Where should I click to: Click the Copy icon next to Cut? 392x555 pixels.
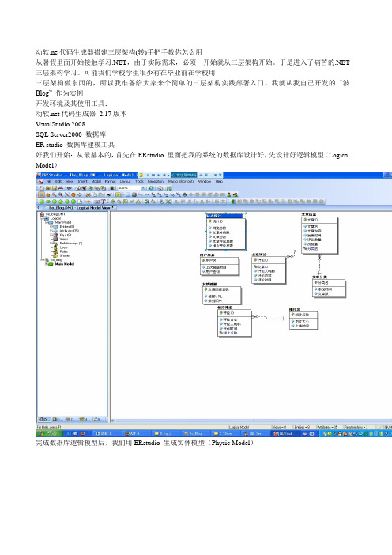pos(95,194)
